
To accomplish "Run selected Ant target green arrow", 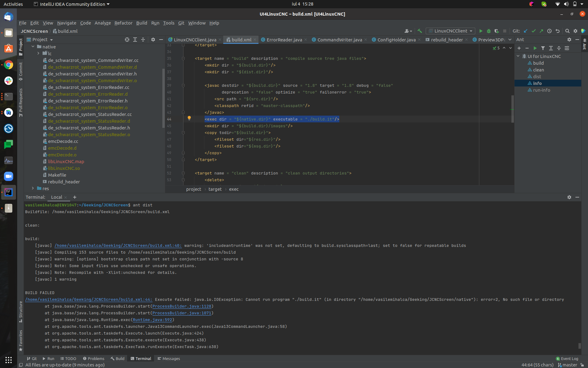I will pos(535,48).
